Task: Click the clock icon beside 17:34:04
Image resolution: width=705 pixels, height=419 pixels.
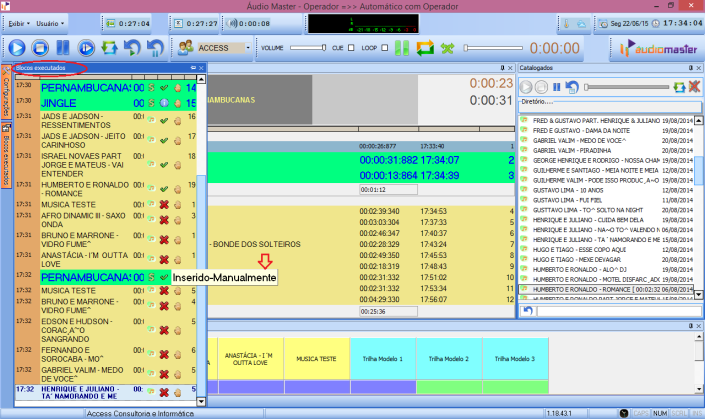Action: coord(656,23)
